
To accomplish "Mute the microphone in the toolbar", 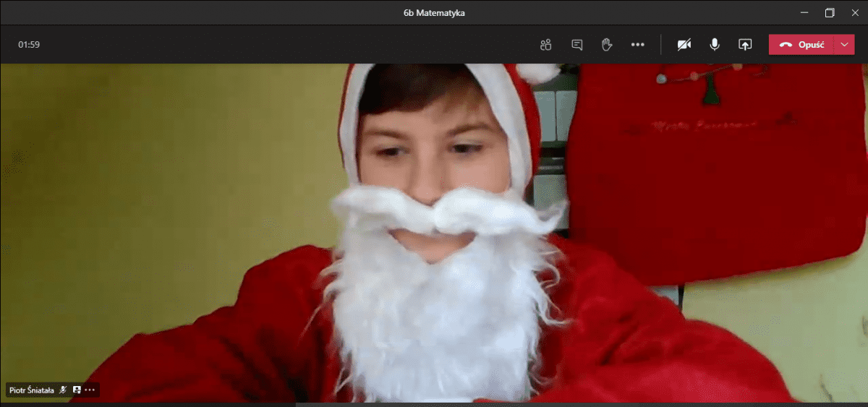I will point(715,45).
